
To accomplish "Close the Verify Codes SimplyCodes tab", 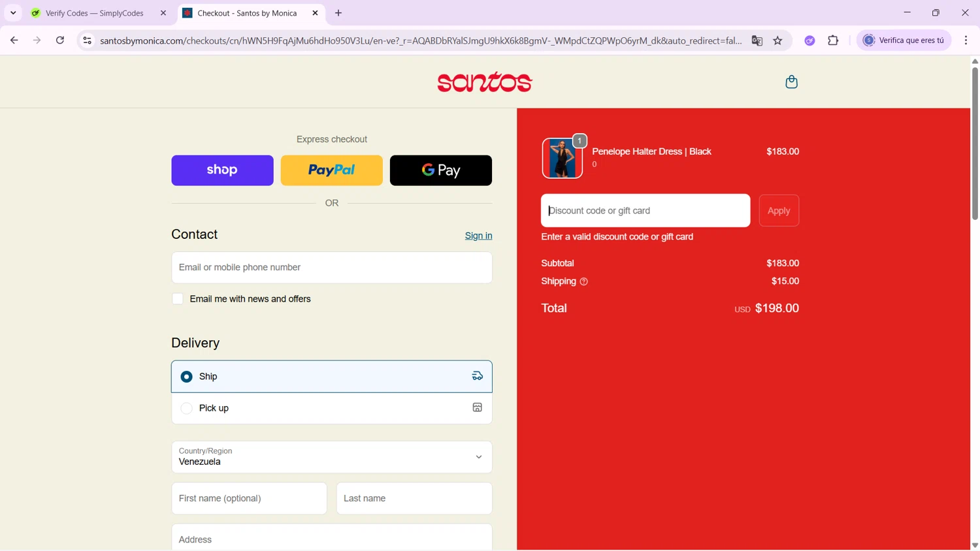I will tap(163, 13).
